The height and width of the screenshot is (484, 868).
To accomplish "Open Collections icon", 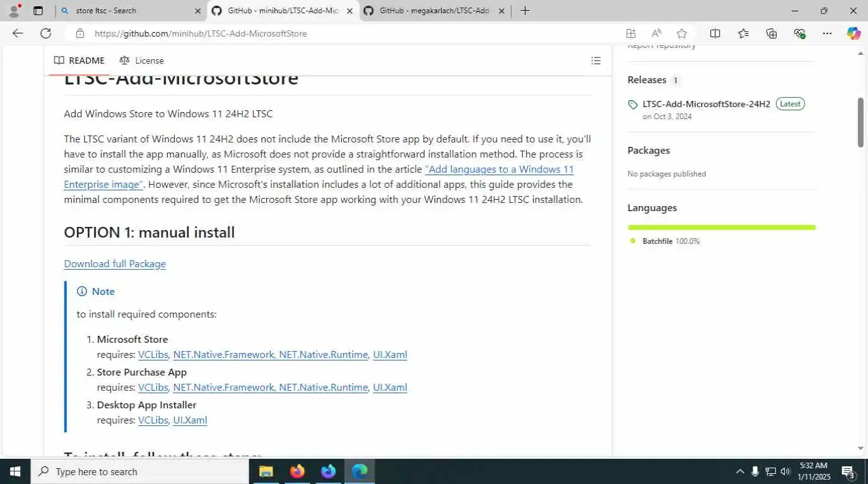I will pos(771,33).
